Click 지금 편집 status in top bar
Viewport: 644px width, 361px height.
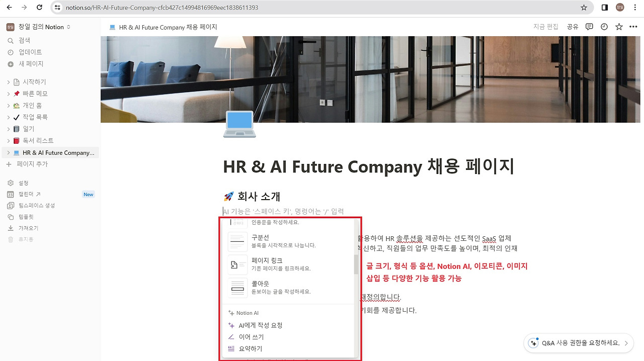[x=546, y=27]
